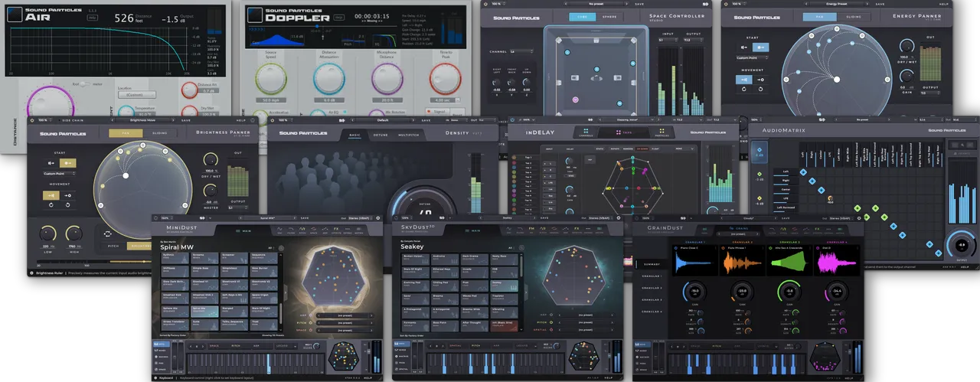Click the pink speaker marker in Space Controller
980x382 pixels.
(x=577, y=99)
